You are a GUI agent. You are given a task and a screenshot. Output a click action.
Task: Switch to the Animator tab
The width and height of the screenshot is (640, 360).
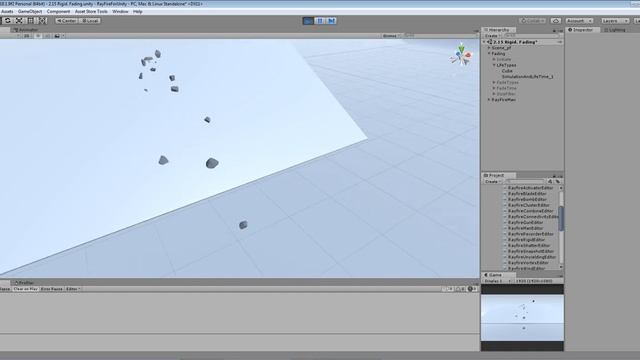point(26,30)
